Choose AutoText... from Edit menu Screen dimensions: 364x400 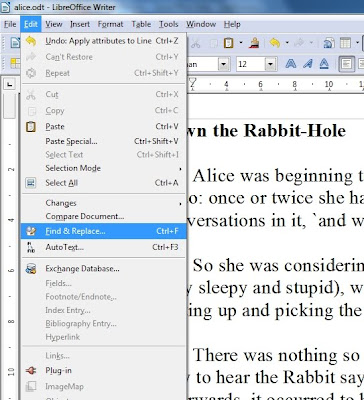point(103,247)
